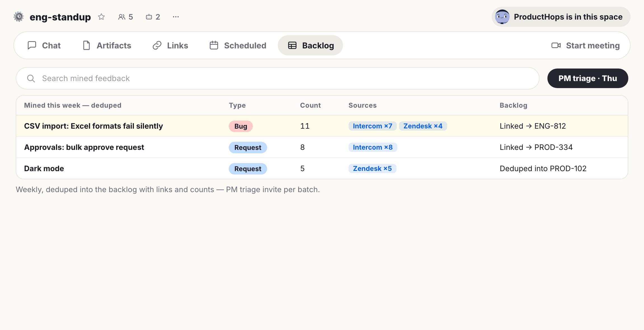The width and height of the screenshot is (644, 330).
Task: Switch to the Artifacts tab
Action: point(107,45)
